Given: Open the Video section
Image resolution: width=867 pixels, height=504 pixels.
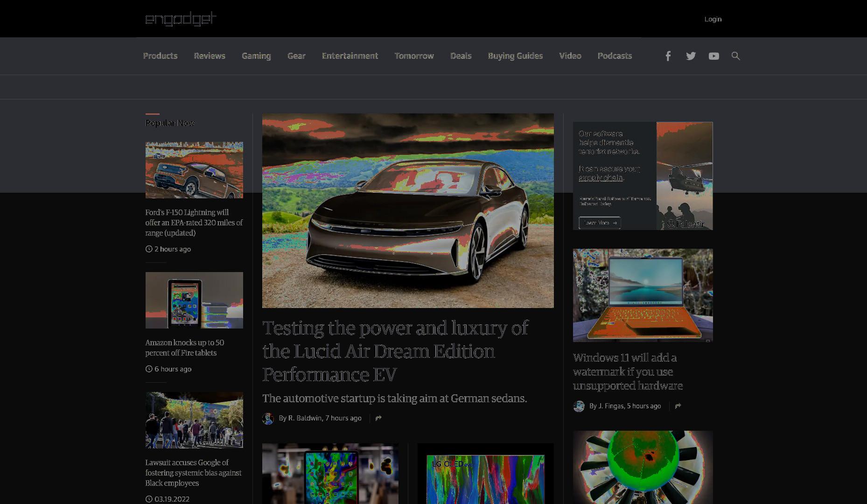Looking at the screenshot, I should click(570, 56).
